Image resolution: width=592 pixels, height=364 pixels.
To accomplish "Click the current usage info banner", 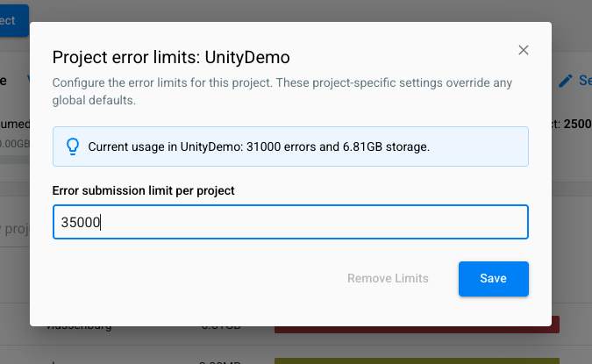I will click(289, 146).
